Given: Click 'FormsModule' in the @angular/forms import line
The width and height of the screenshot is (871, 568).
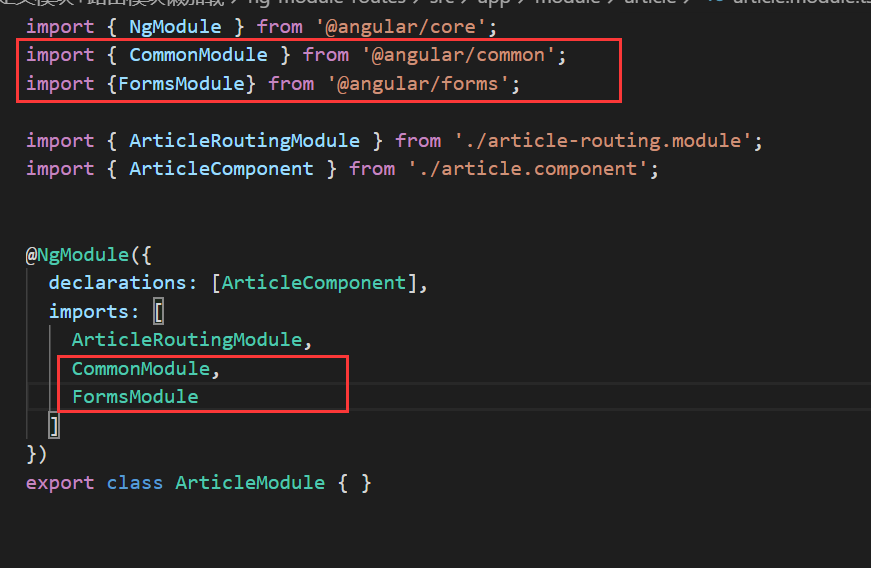Looking at the screenshot, I should coord(181,84).
